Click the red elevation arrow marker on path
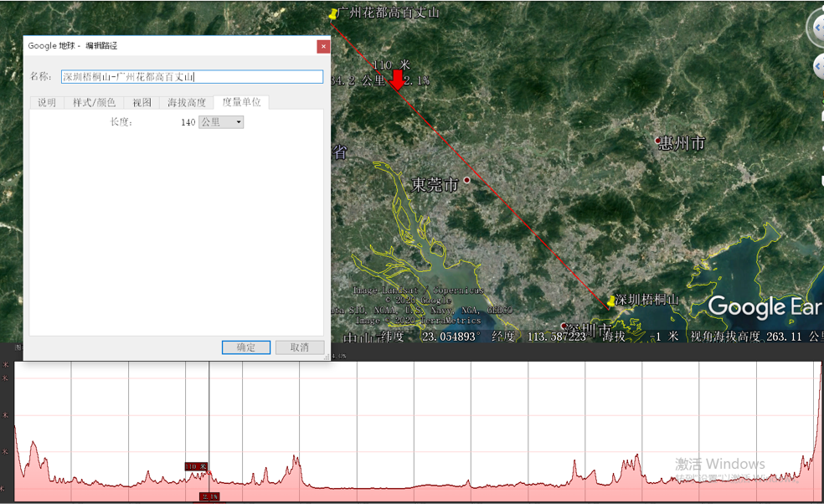The image size is (824, 504). pyautogui.click(x=398, y=80)
